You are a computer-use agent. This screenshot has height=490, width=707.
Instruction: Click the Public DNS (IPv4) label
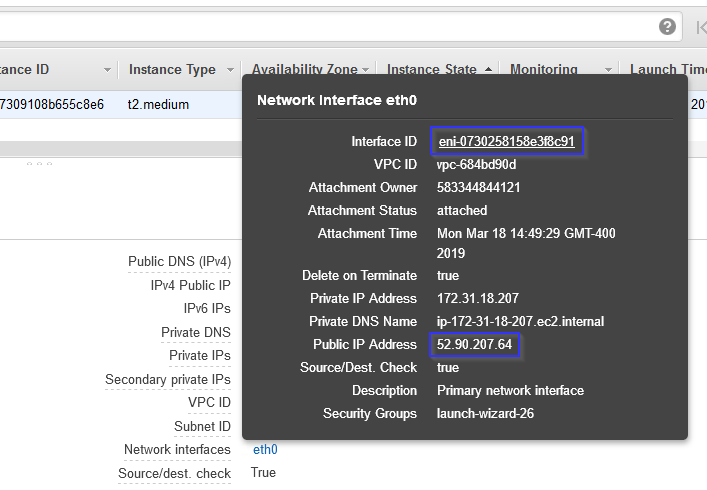point(179,261)
